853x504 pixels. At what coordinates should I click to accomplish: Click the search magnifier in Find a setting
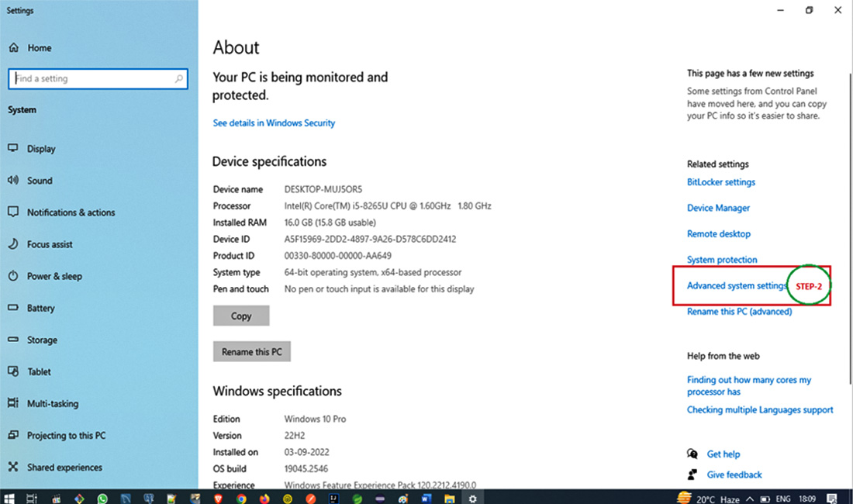point(179,79)
